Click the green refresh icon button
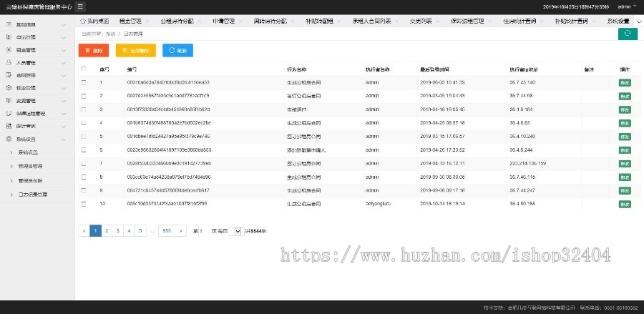644x314 pixels. [x=628, y=34]
